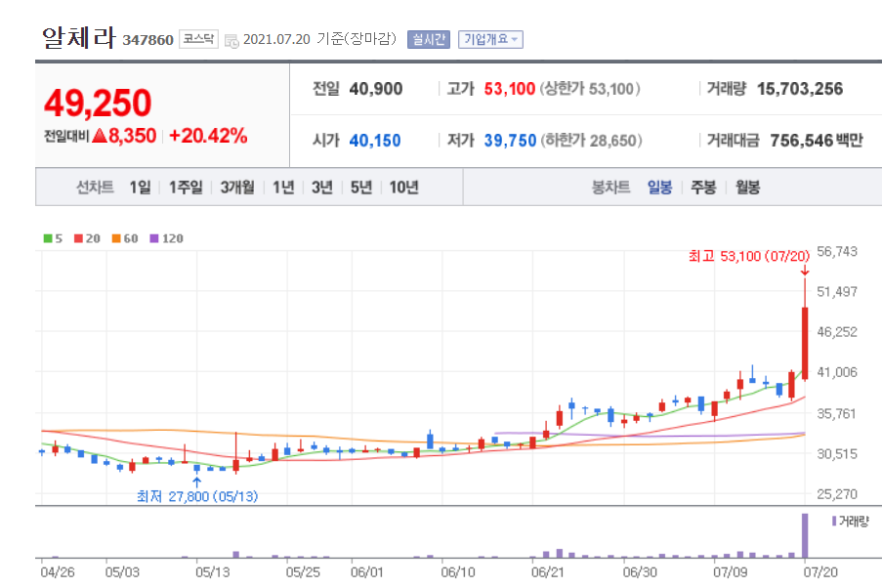Switch to the 주봉 candle chart
Viewport: 882px width, 588px height.
(703, 188)
